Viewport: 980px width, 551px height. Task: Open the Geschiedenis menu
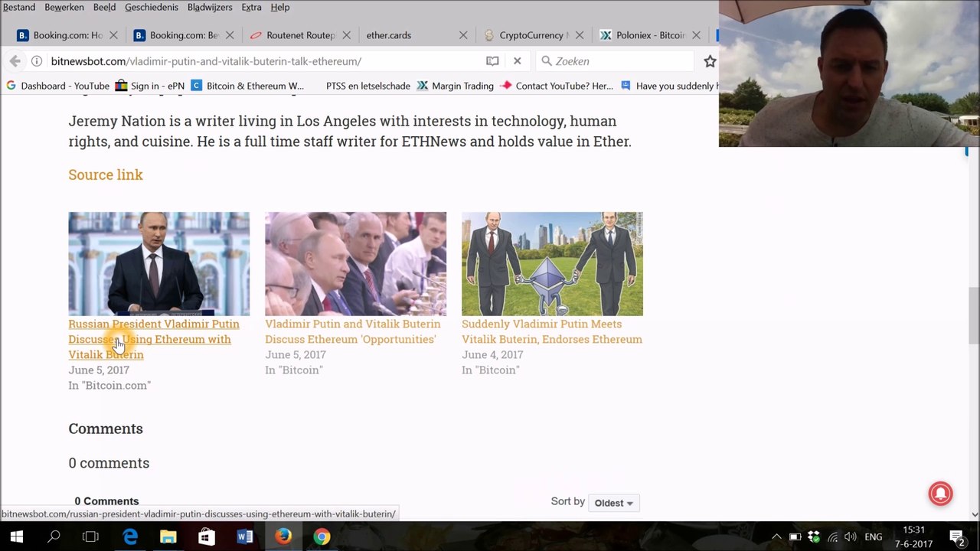point(152,7)
